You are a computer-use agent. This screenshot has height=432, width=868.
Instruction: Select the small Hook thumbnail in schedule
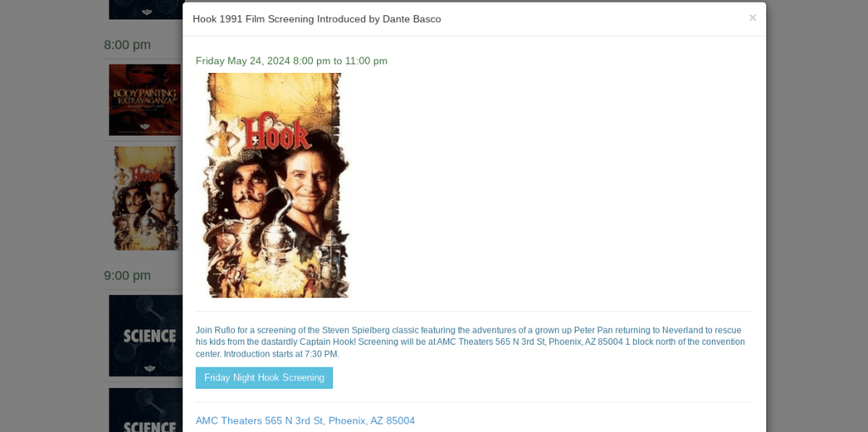[x=144, y=198]
